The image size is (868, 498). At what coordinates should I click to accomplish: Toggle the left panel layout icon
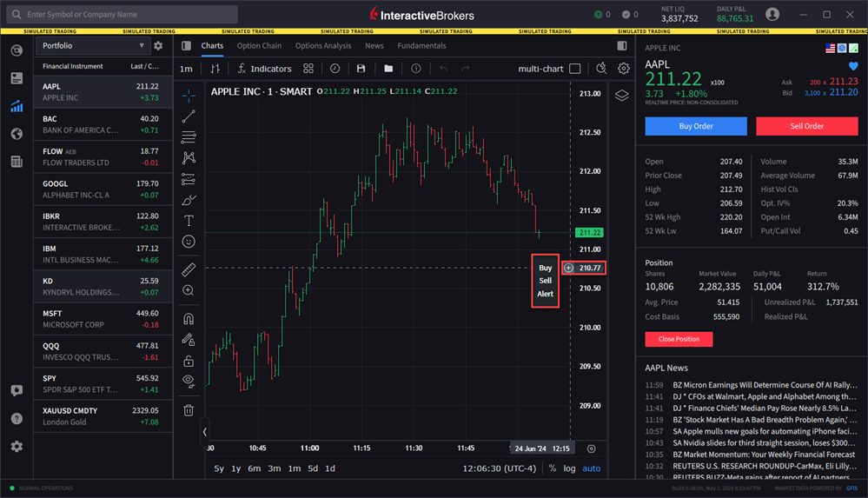(x=186, y=45)
